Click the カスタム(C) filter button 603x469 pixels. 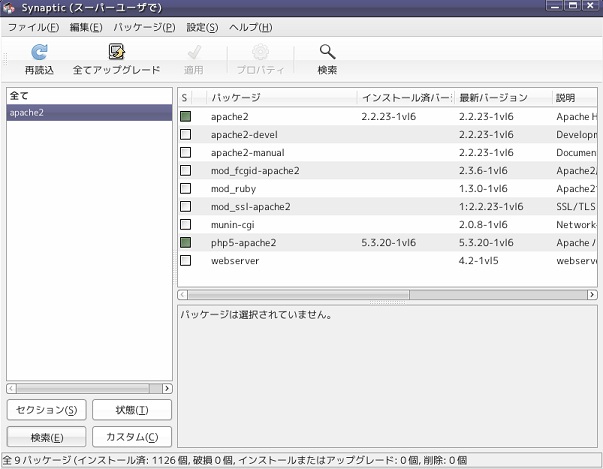(132, 437)
